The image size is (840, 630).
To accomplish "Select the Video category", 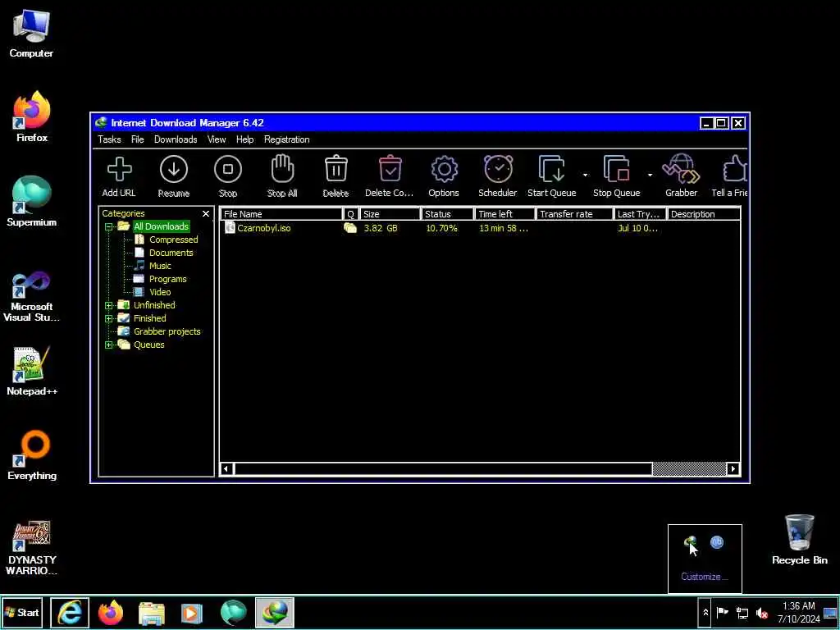I will point(160,292).
